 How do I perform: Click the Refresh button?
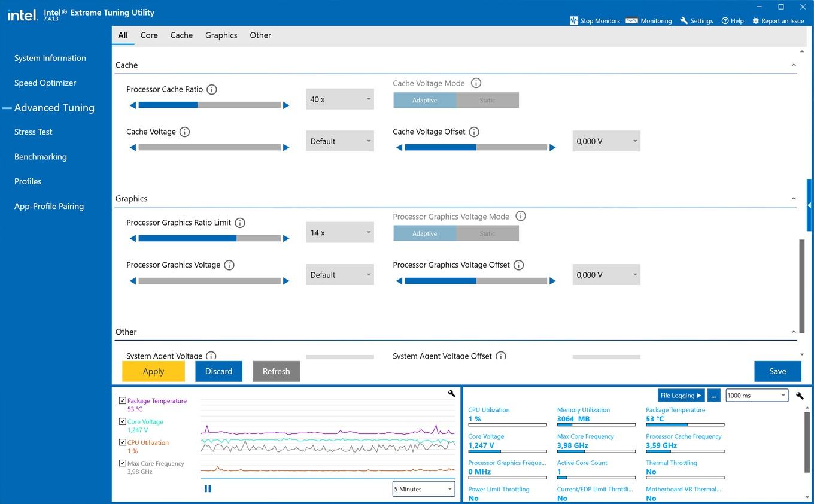point(276,371)
